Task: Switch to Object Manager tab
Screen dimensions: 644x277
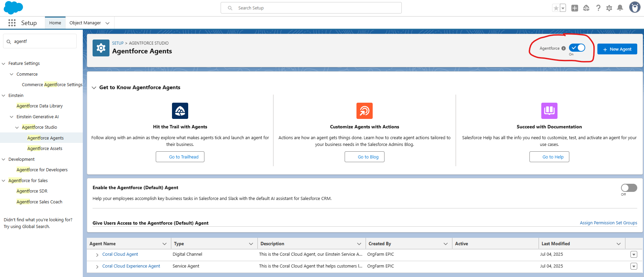Action: (85, 23)
